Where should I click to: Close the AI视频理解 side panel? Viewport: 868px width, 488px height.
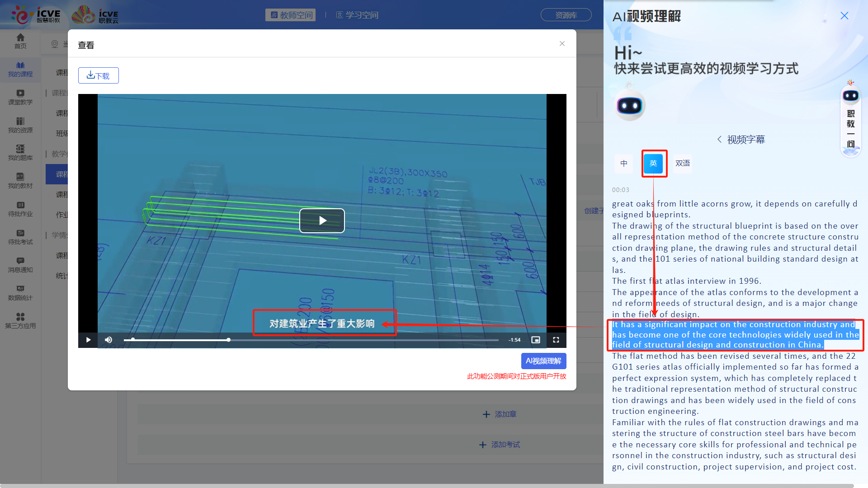(844, 16)
